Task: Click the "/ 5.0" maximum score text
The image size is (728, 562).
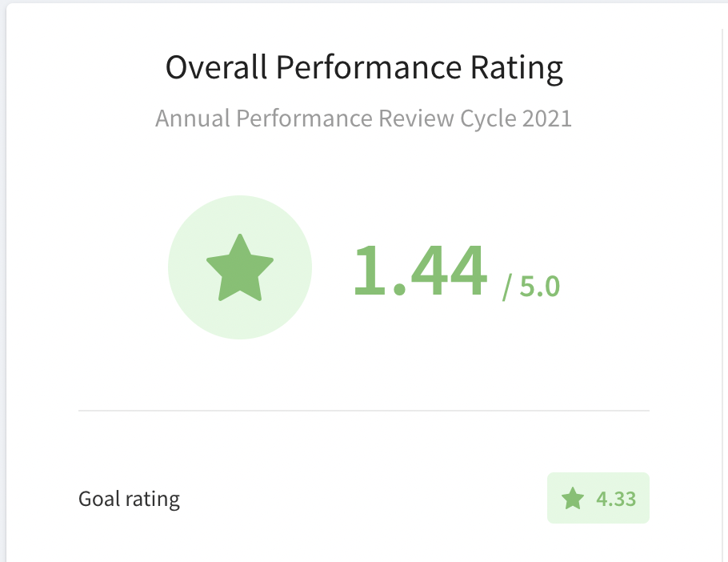Action: point(531,287)
